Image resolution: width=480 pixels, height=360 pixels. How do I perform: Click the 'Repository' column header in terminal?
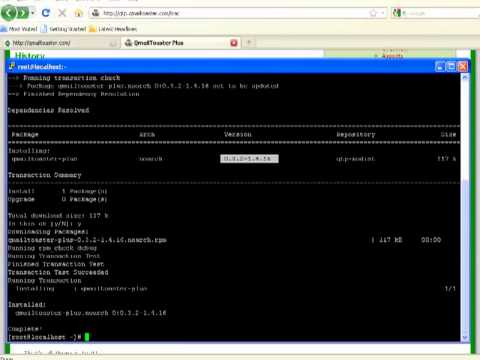(356, 134)
